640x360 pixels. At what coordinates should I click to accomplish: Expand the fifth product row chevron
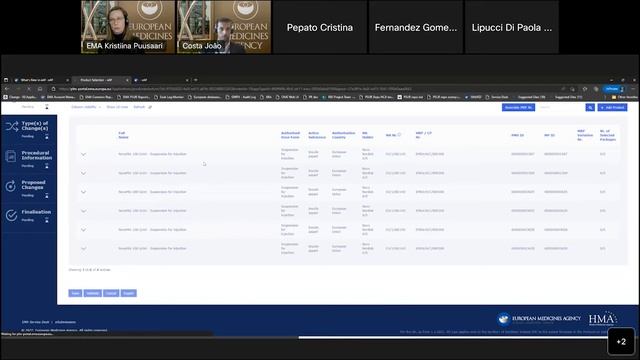click(83, 230)
